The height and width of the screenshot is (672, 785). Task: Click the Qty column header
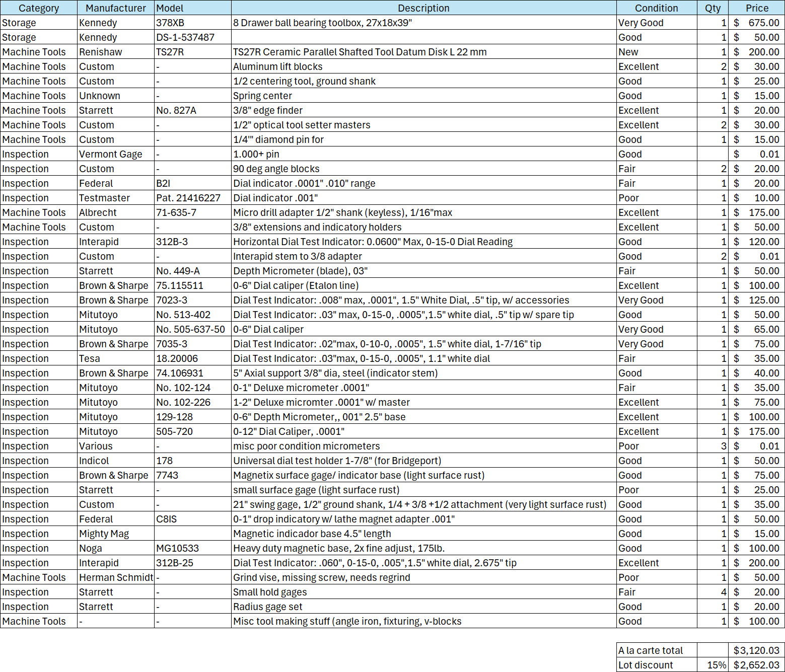point(713,8)
